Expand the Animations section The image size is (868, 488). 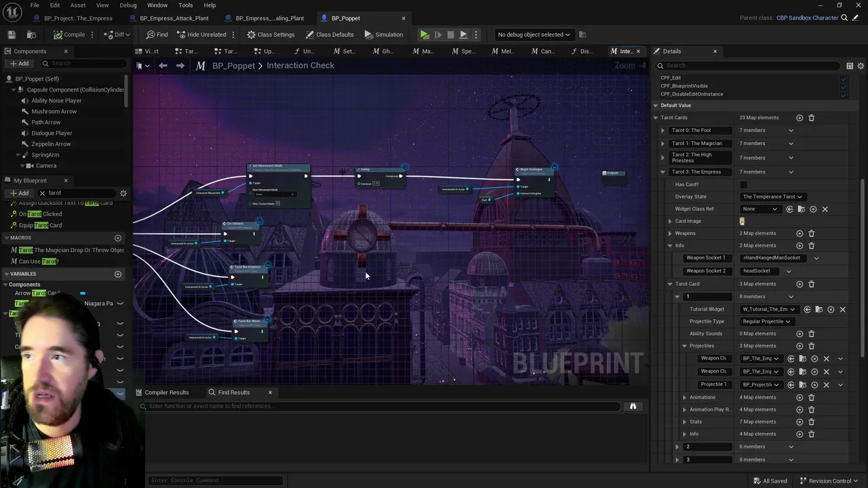684,397
